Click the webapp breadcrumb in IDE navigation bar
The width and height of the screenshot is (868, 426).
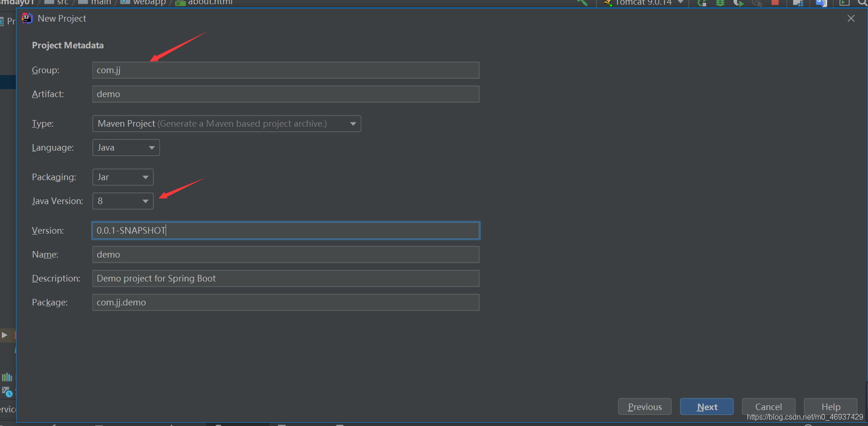click(x=143, y=2)
